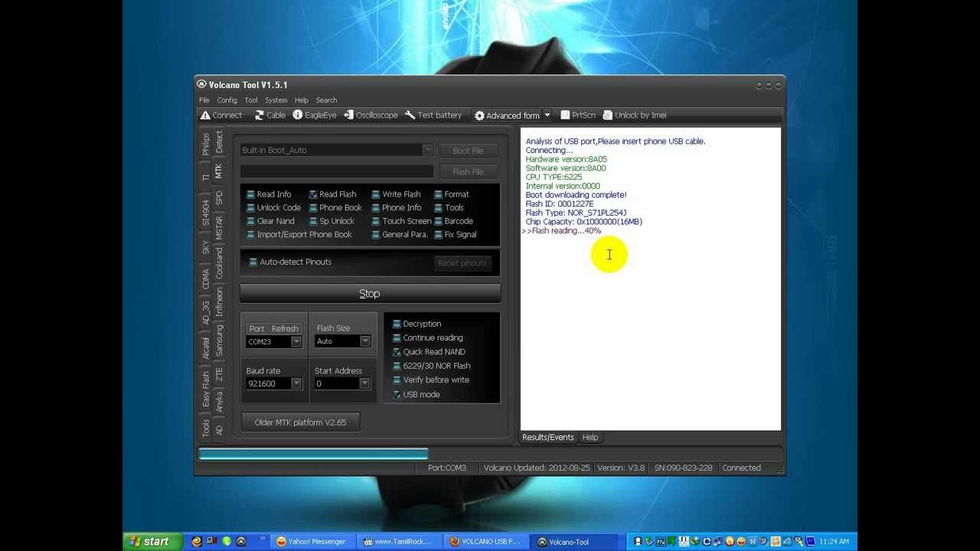Expand the Built-in Boot_Auto dropdown
Screen dimensions: 980x551
point(427,150)
